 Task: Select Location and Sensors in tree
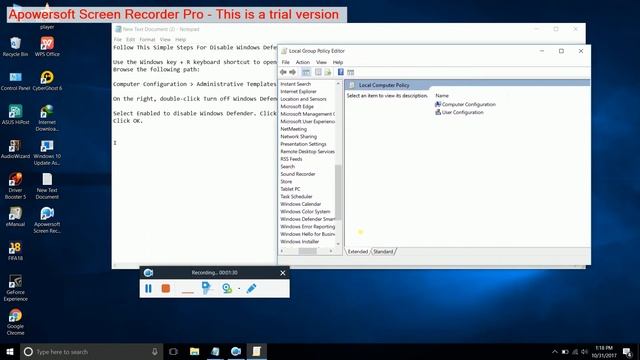[x=303, y=99]
